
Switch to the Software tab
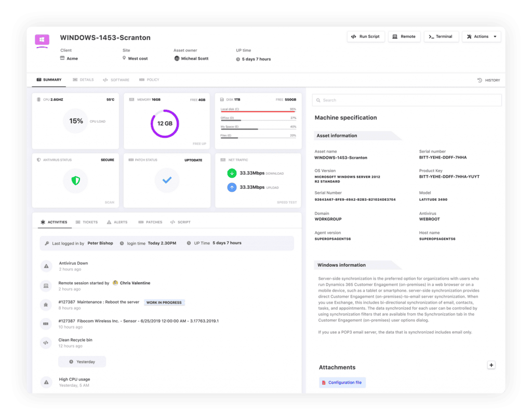pyautogui.click(x=116, y=80)
